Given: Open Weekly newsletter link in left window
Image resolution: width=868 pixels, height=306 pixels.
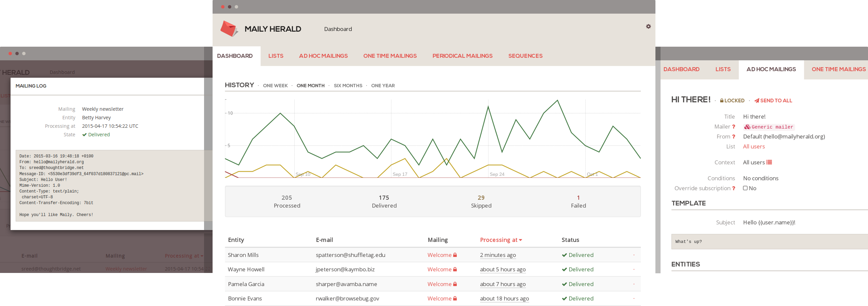Looking at the screenshot, I should point(126,269).
